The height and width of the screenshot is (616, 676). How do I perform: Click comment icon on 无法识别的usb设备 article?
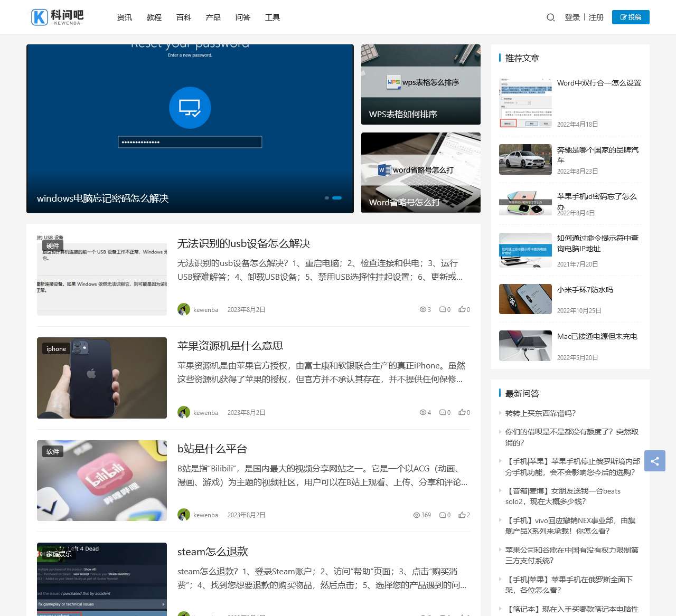pos(443,309)
